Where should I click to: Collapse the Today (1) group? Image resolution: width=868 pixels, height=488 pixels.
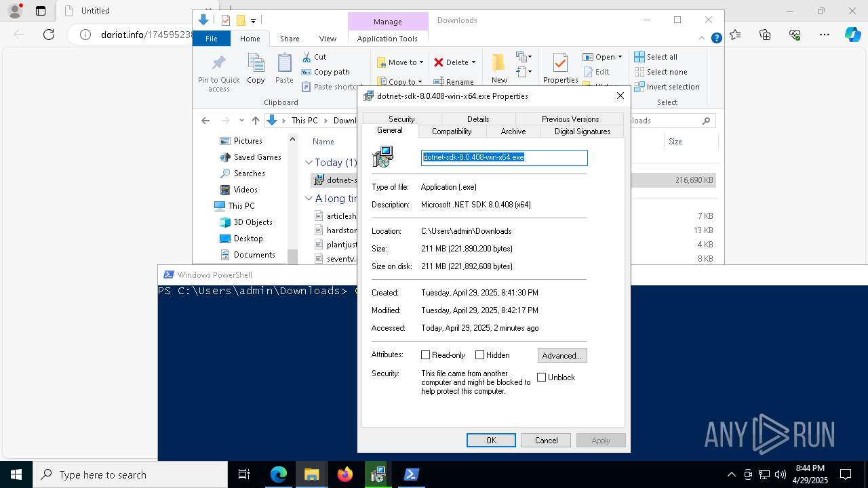309,163
